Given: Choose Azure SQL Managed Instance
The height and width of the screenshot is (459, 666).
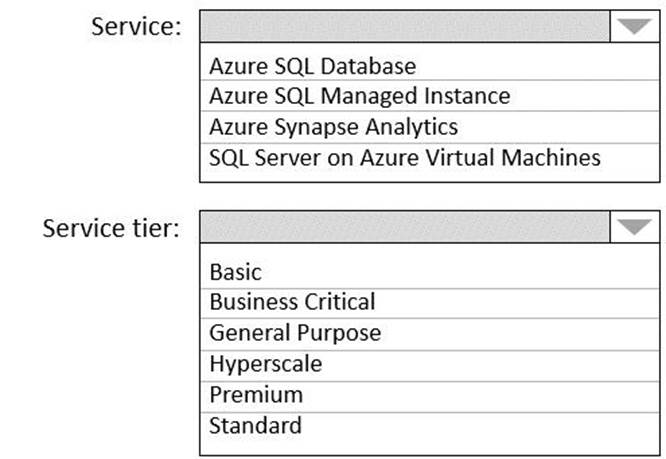Looking at the screenshot, I should coord(359,97).
